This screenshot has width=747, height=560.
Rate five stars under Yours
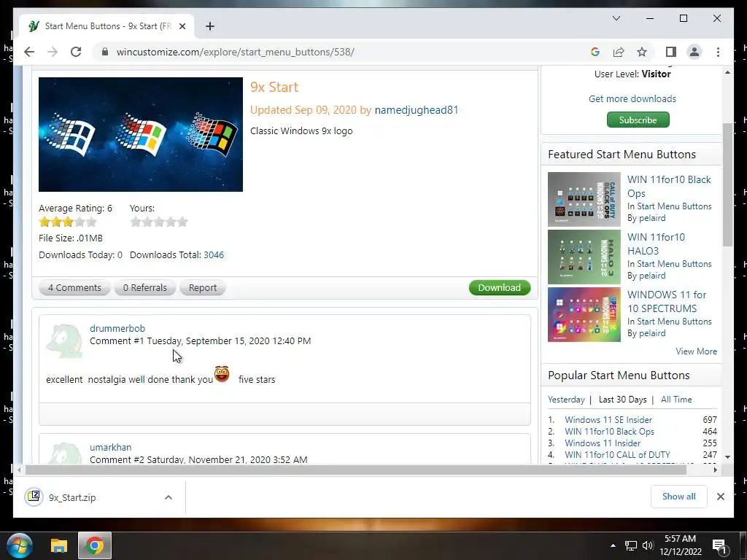(182, 222)
